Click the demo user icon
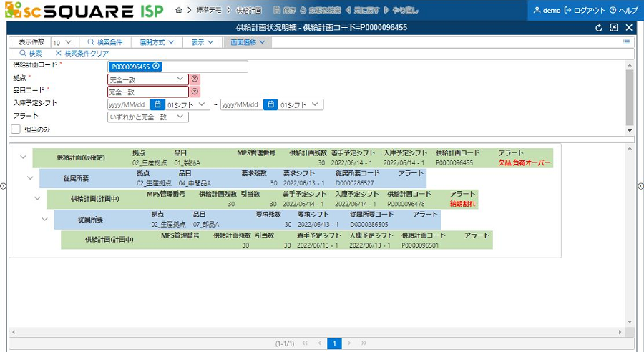The width and height of the screenshot is (644, 352). tap(537, 10)
